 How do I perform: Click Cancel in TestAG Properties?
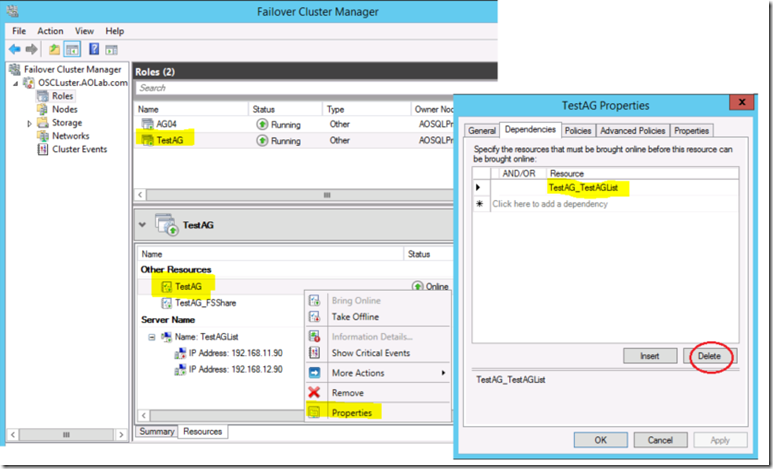pyautogui.click(x=660, y=440)
